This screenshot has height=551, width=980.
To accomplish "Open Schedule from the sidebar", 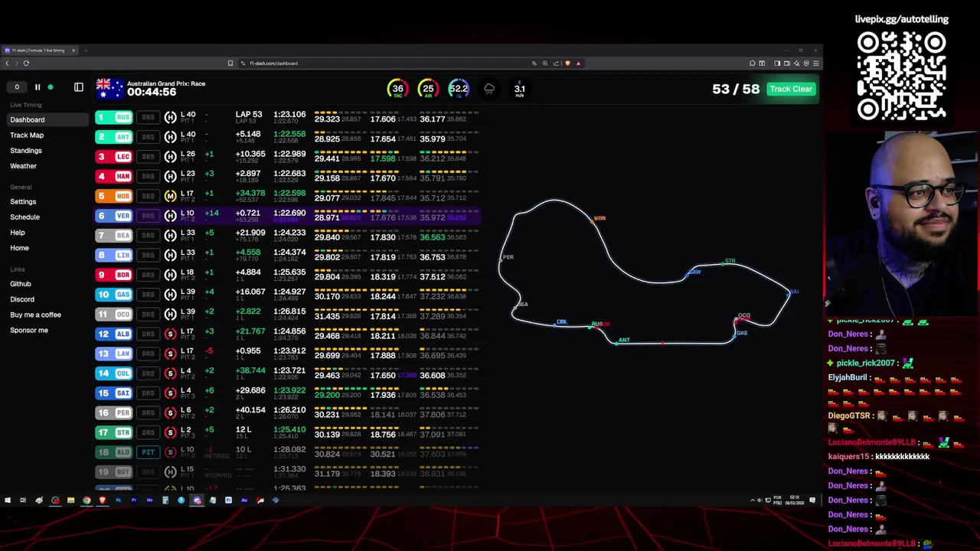I will click(x=24, y=217).
